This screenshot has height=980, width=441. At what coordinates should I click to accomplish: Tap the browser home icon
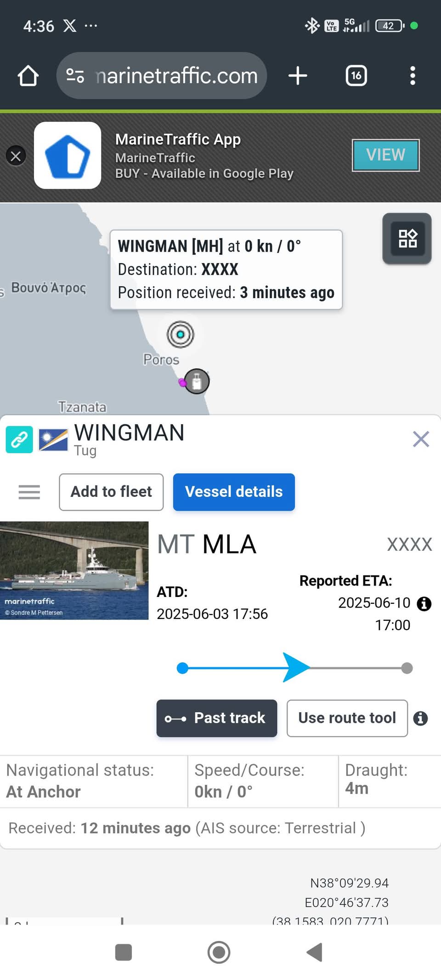(x=28, y=76)
